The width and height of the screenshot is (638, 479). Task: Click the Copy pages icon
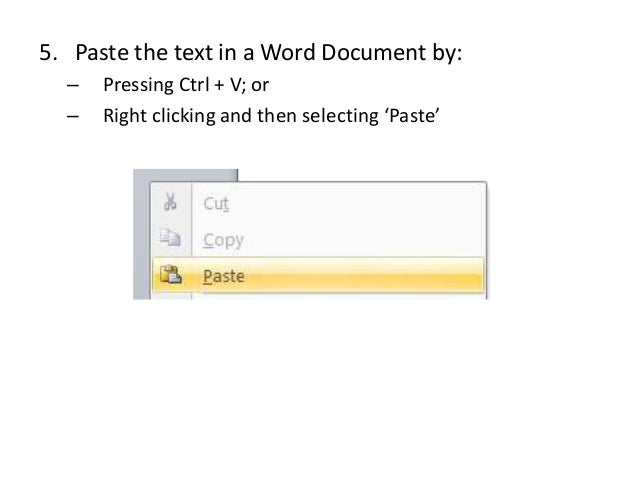tap(170, 237)
